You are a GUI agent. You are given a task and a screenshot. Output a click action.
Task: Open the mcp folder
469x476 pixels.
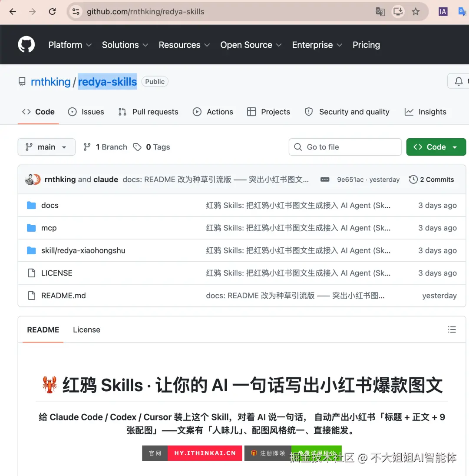click(x=49, y=228)
